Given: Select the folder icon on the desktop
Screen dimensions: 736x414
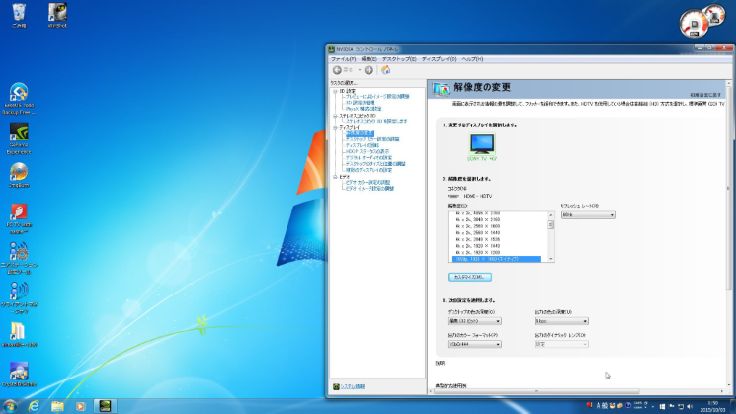Looking at the screenshot, I should click(19, 335).
